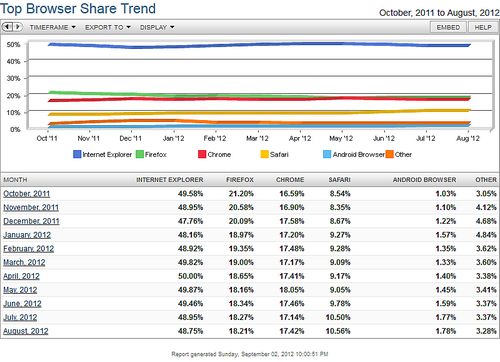The image size is (500, 362).
Task: Select the 8.54% Safari cell
Action: pos(340,194)
